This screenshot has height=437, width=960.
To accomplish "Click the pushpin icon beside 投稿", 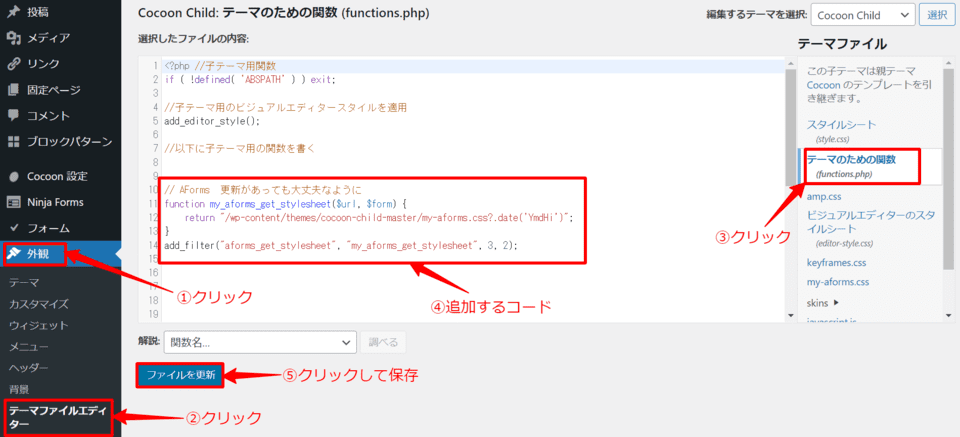I will pyautogui.click(x=13, y=12).
